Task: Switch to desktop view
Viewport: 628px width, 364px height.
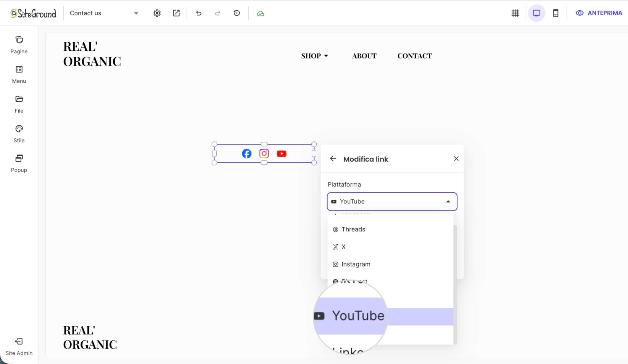Action: 536,13
